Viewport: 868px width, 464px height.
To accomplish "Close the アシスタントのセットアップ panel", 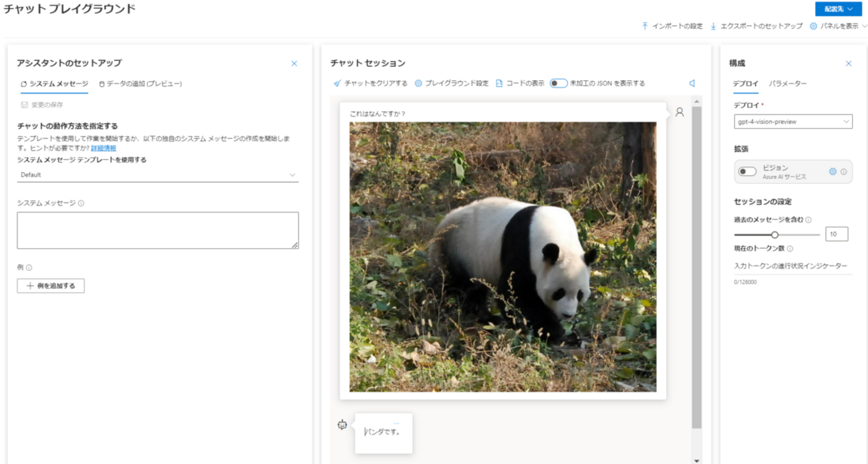I will pyautogui.click(x=294, y=64).
